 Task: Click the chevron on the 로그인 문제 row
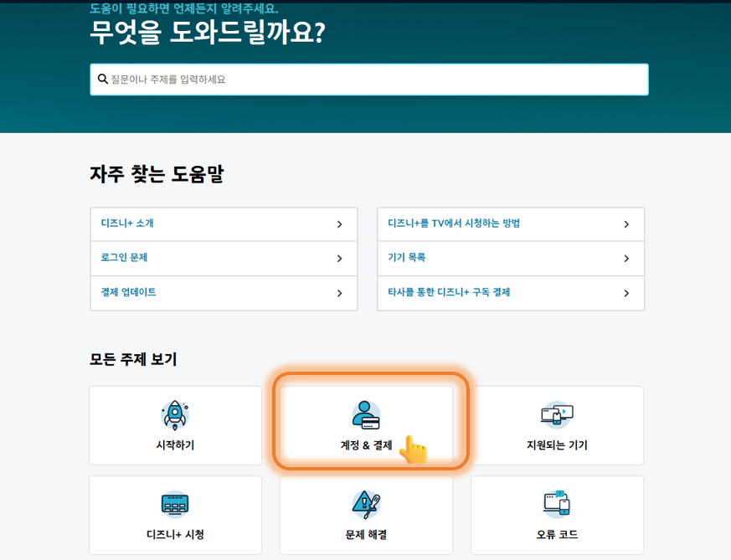click(339, 258)
